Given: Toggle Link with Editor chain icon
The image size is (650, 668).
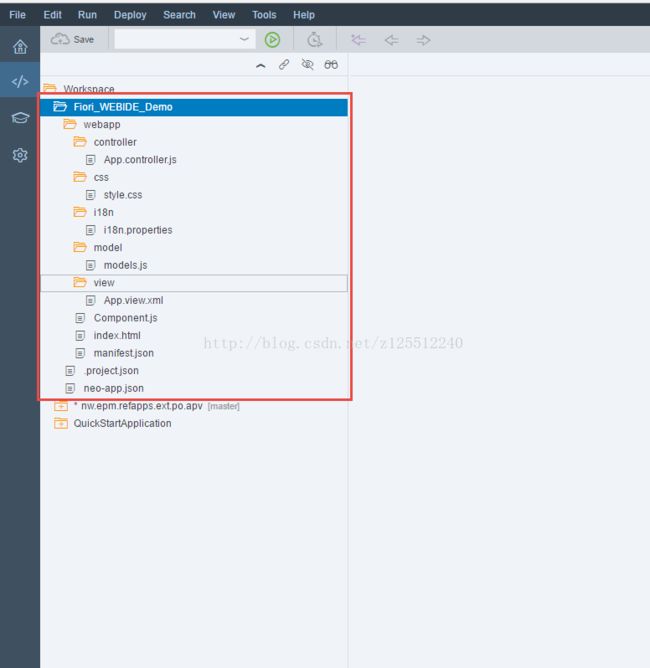Looking at the screenshot, I should 284,65.
